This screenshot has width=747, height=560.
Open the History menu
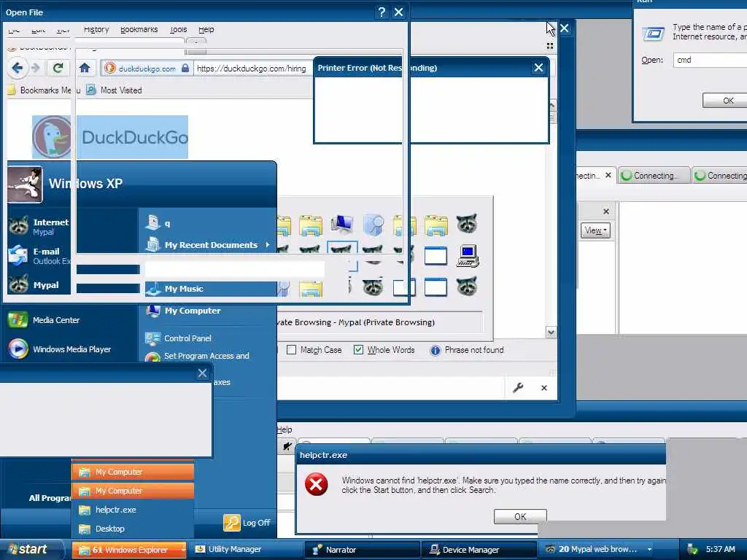click(96, 29)
